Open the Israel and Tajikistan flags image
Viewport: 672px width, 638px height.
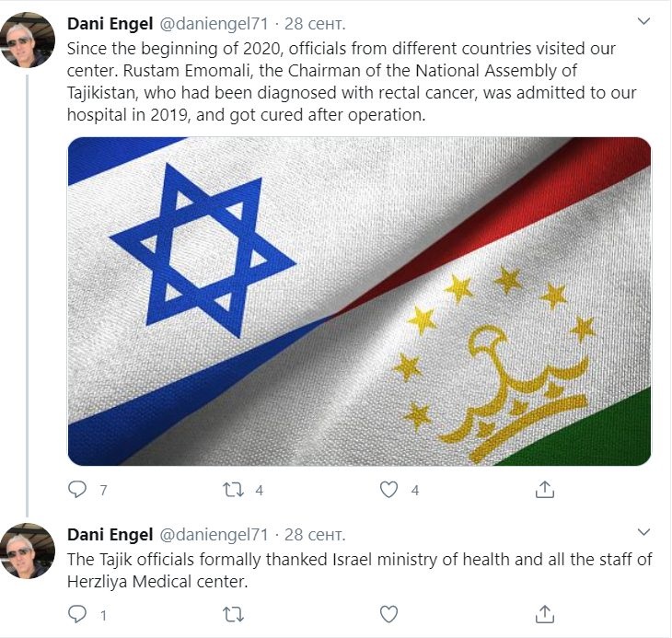(x=359, y=301)
